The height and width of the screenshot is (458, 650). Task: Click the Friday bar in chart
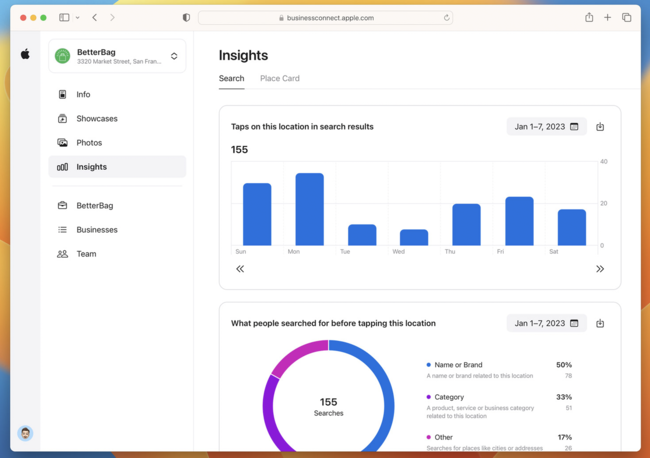[x=519, y=221]
